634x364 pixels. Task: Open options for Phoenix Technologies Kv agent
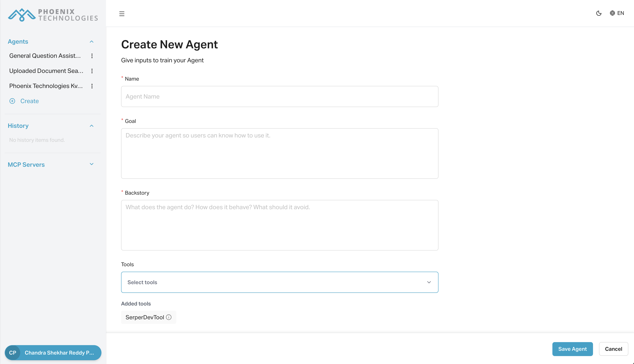pyautogui.click(x=92, y=86)
